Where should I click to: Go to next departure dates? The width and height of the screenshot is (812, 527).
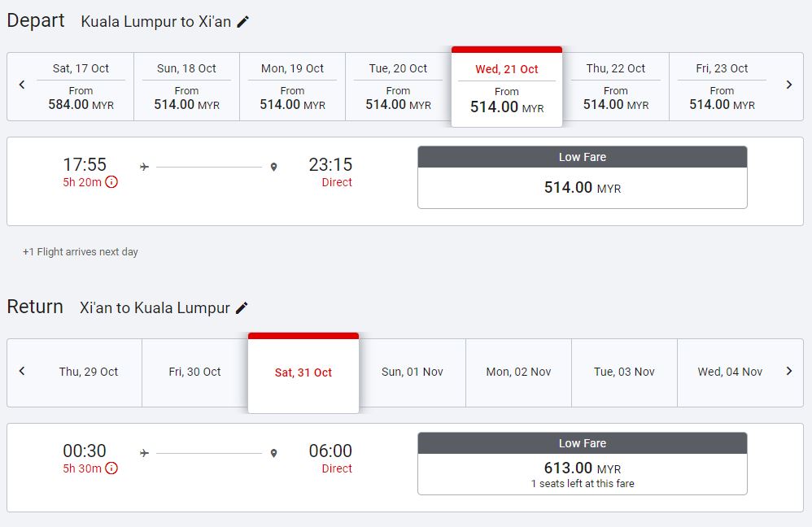(788, 85)
